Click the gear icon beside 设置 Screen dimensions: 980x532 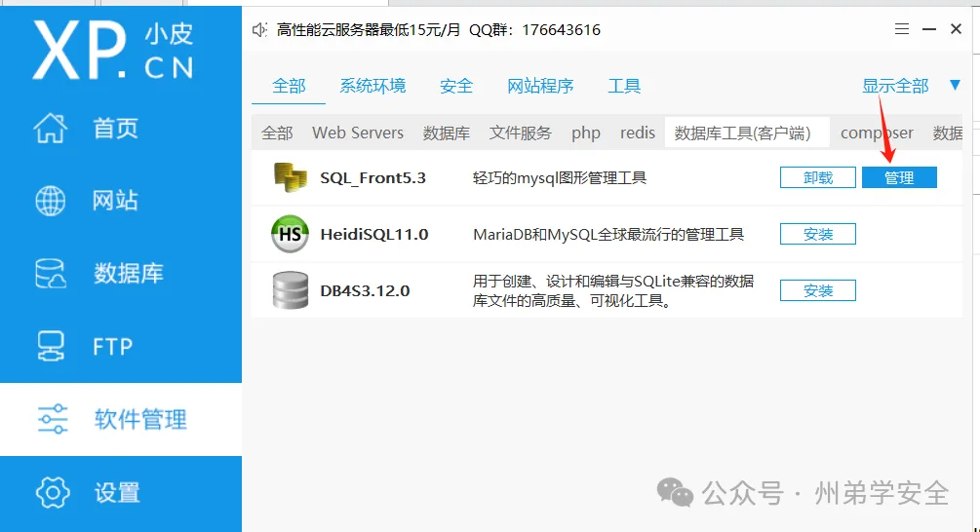point(53,492)
